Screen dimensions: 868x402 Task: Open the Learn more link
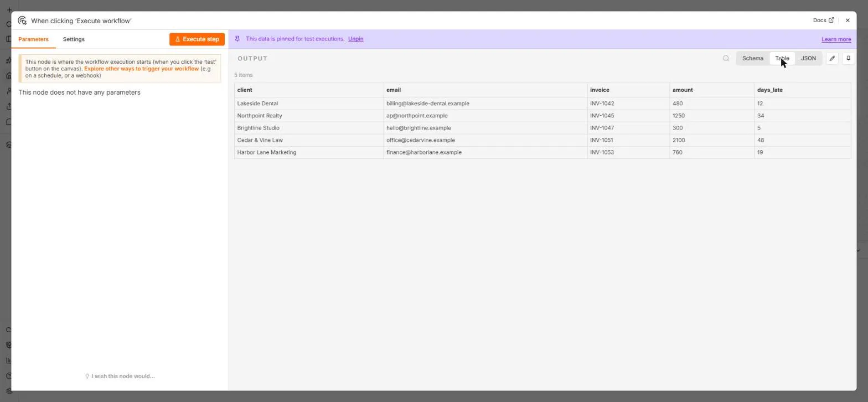836,39
